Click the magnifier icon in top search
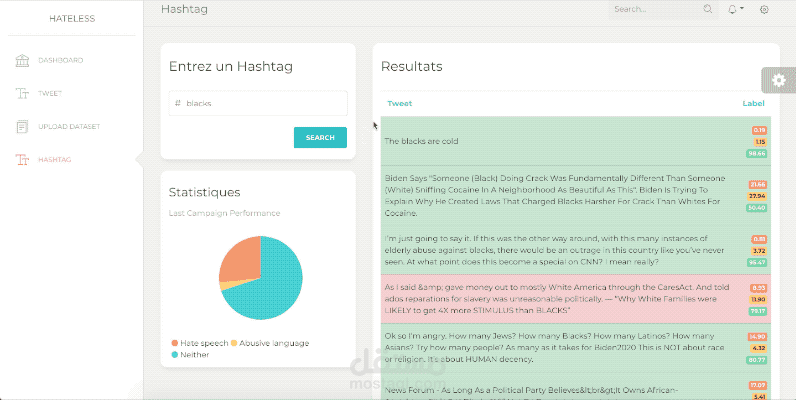The width and height of the screenshot is (796, 400). pos(708,9)
